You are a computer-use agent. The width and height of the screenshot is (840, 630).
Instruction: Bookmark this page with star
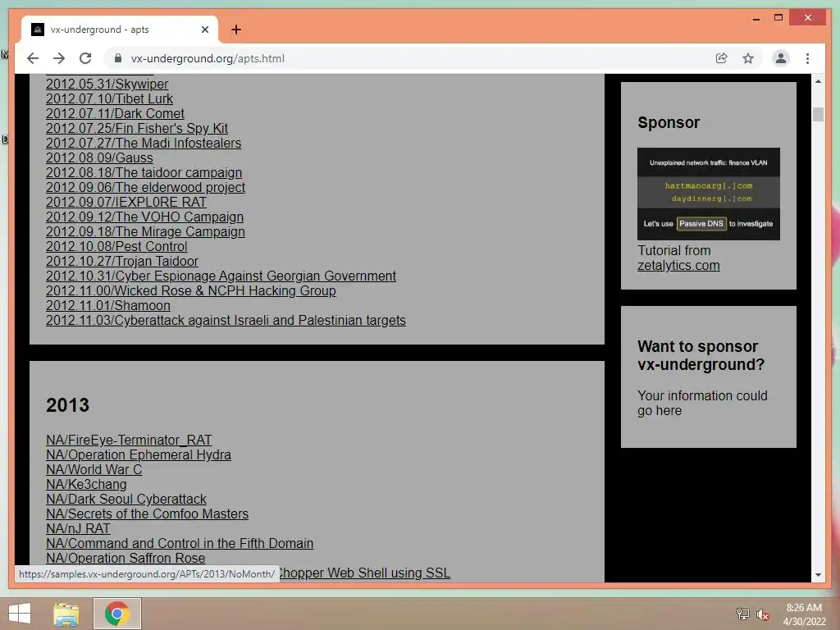pyautogui.click(x=748, y=58)
